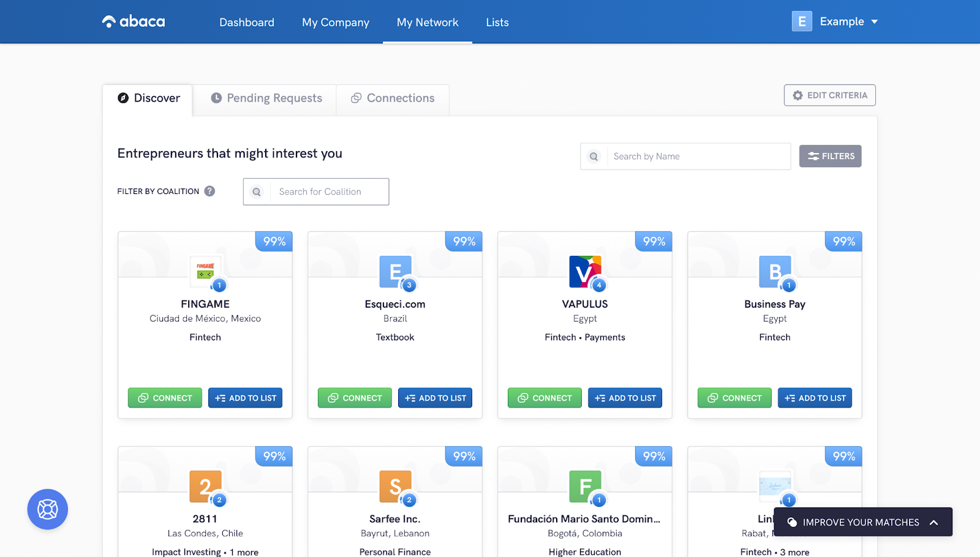Open the 2811 company name
This screenshot has height=557, width=980.
coord(205,519)
